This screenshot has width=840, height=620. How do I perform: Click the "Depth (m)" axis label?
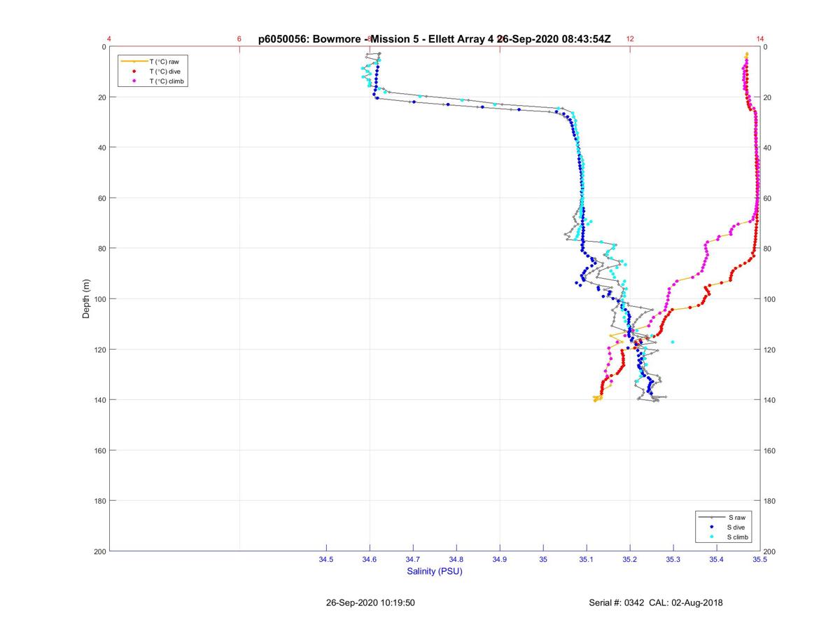tap(87, 299)
